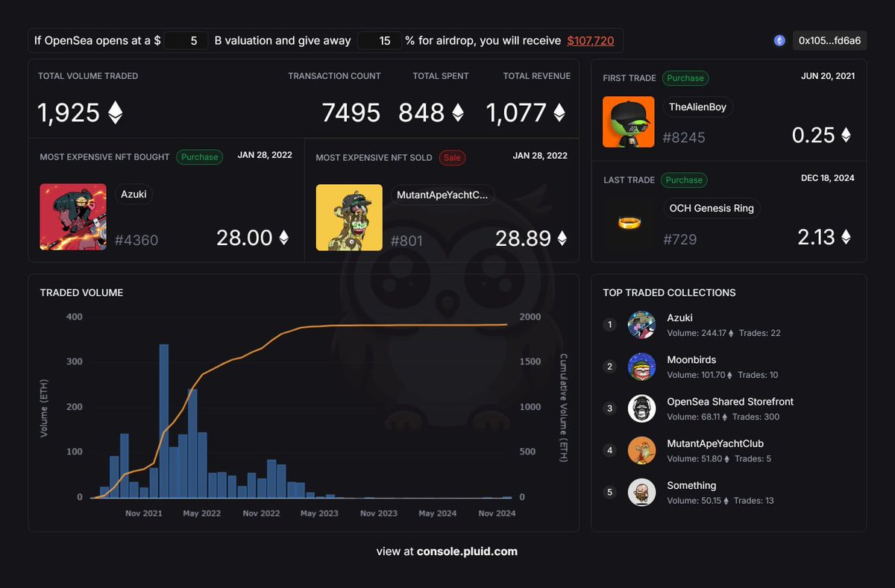895x588 pixels.
Task: Click the ETH icon next to 28.89 price
Action: (562, 238)
